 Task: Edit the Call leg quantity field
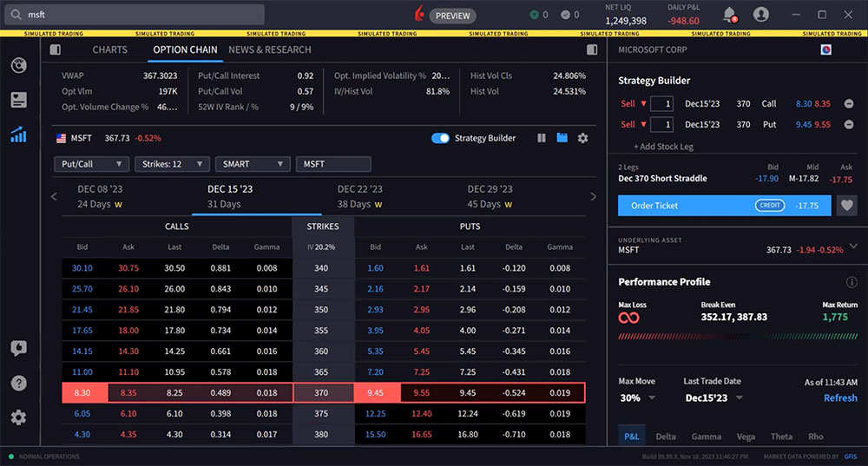pos(661,103)
